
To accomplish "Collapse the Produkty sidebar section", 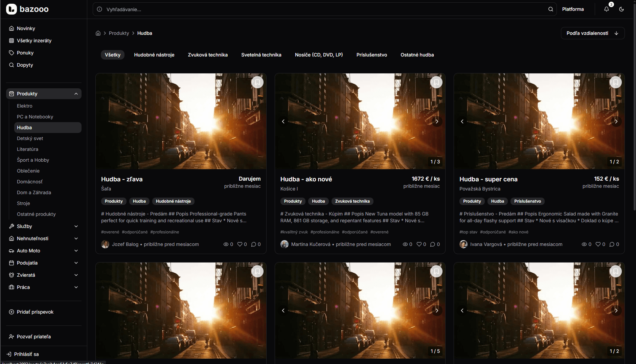I will click(x=44, y=94).
